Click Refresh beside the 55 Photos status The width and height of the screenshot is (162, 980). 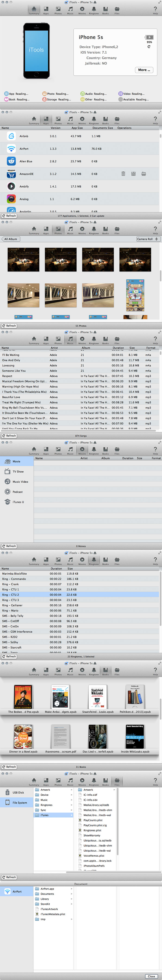(x=9, y=326)
